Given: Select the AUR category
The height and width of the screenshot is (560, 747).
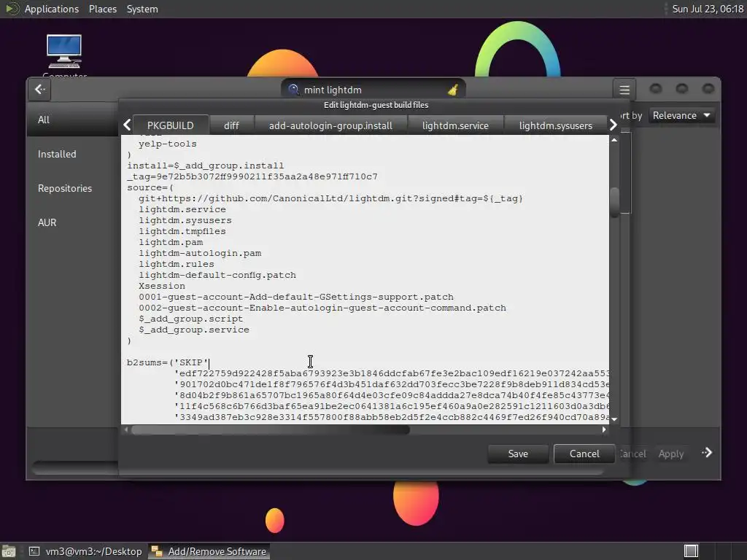Looking at the screenshot, I should 72,222.
